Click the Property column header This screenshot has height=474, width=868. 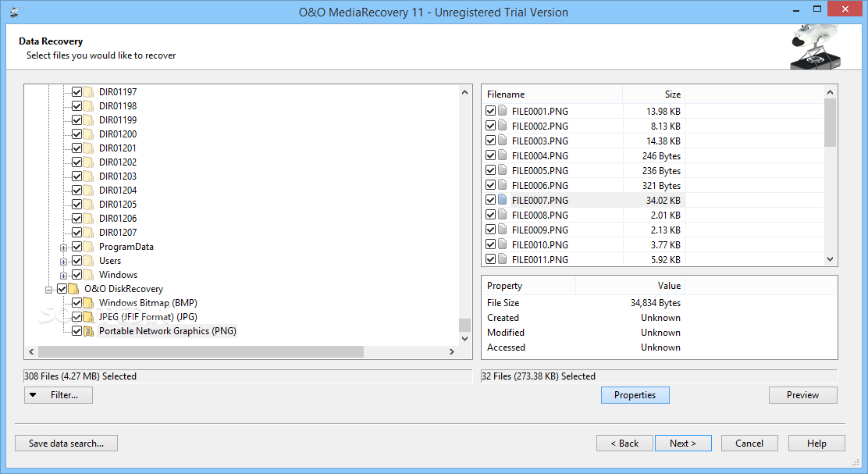pyautogui.click(x=528, y=286)
